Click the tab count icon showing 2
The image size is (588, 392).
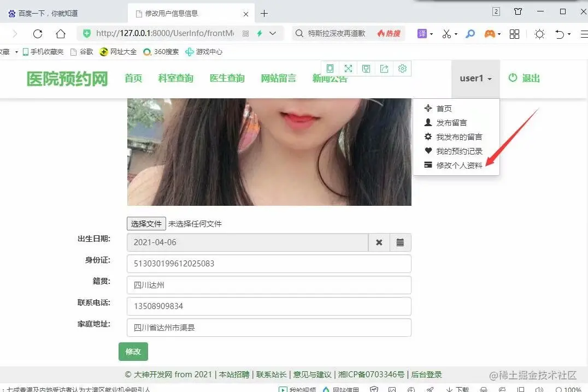[x=496, y=11]
